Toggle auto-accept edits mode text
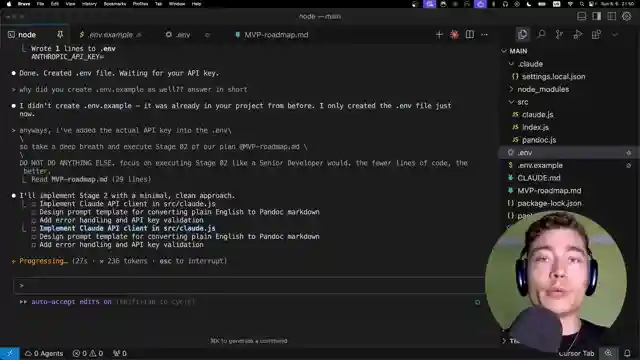The width and height of the screenshot is (640, 360). point(71,302)
